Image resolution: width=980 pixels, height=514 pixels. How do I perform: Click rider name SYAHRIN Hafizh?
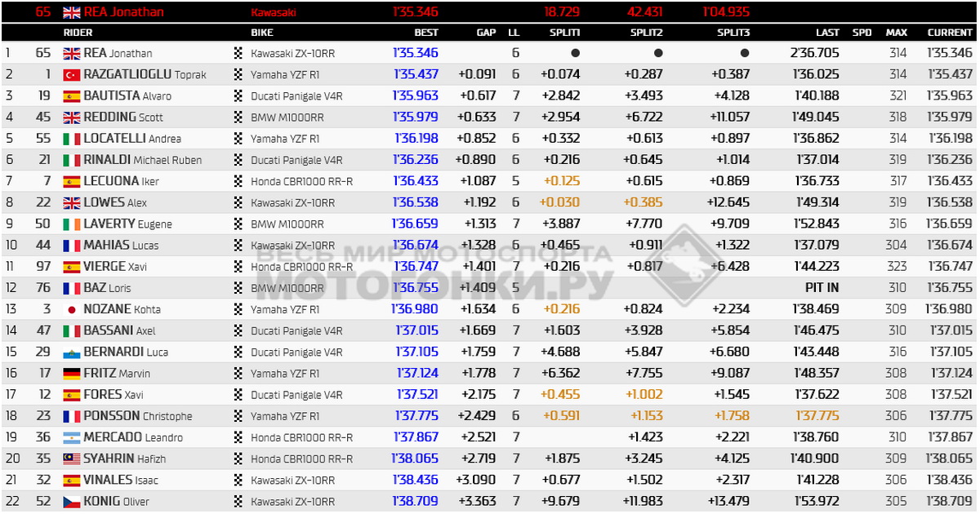(x=124, y=459)
